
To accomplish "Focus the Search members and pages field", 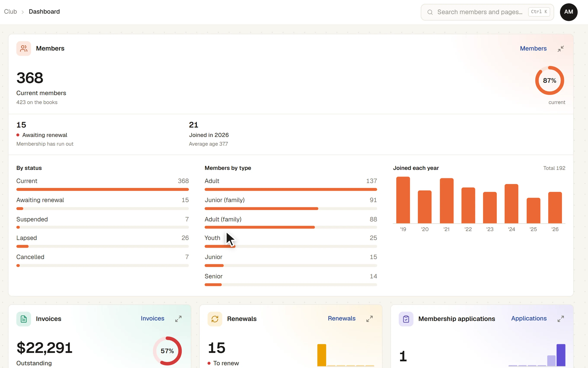I will coord(487,12).
